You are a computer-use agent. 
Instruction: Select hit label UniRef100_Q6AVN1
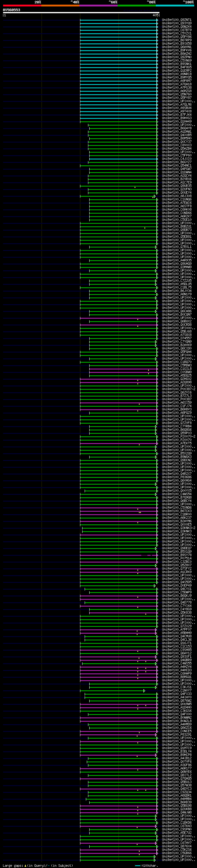(176, 47)
